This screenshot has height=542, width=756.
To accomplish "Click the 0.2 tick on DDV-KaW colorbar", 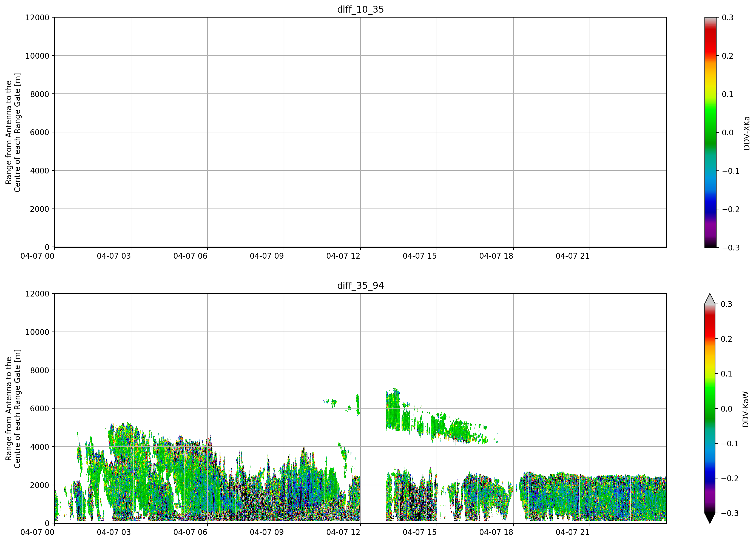I will 727,339.
